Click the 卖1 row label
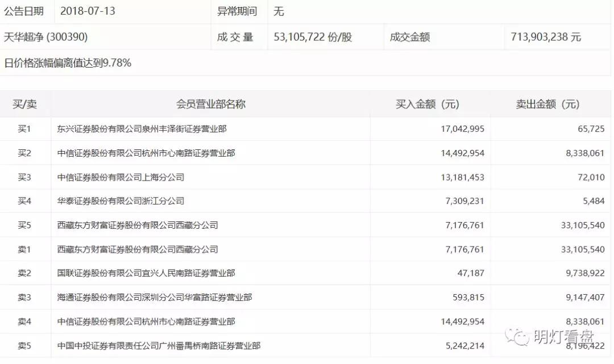Screen dimensions: 614x364 [x=24, y=249]
